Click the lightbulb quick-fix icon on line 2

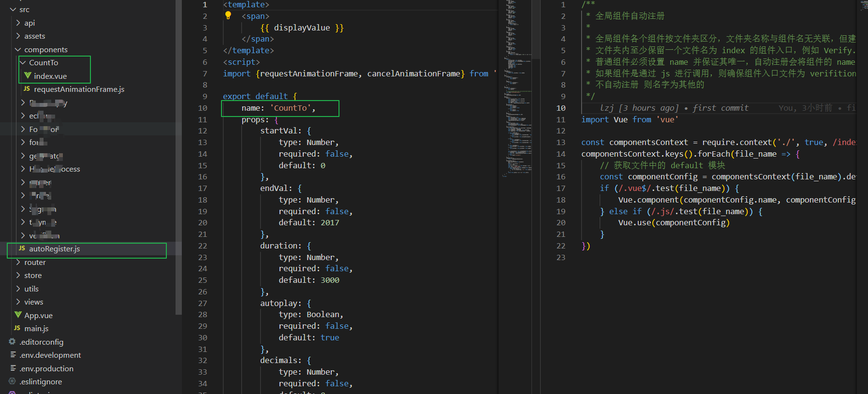pyautogui.click(x=228, y=15)
